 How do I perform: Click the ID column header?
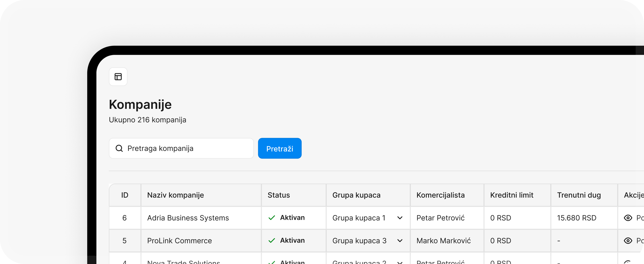pos(125,195)
